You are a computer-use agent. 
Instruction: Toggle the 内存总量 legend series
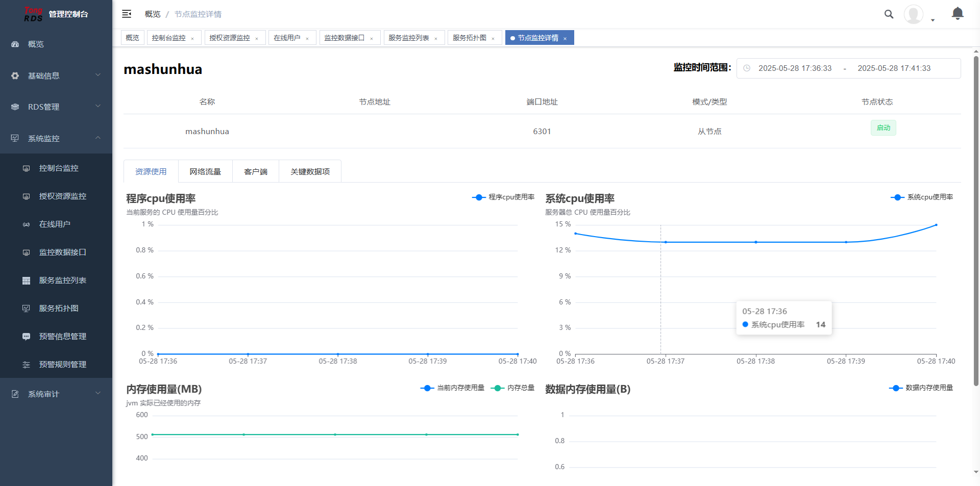512,388
